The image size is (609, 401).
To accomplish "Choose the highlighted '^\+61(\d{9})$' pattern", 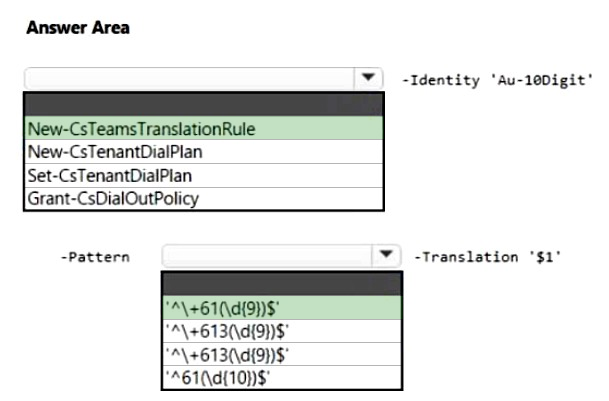I will (x=282, y=308).
